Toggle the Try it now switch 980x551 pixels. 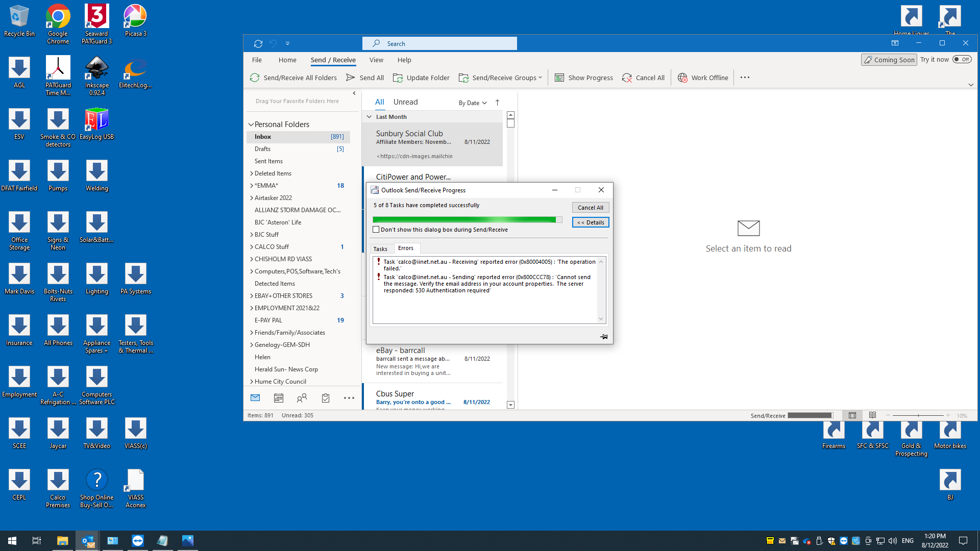(962, 60)
